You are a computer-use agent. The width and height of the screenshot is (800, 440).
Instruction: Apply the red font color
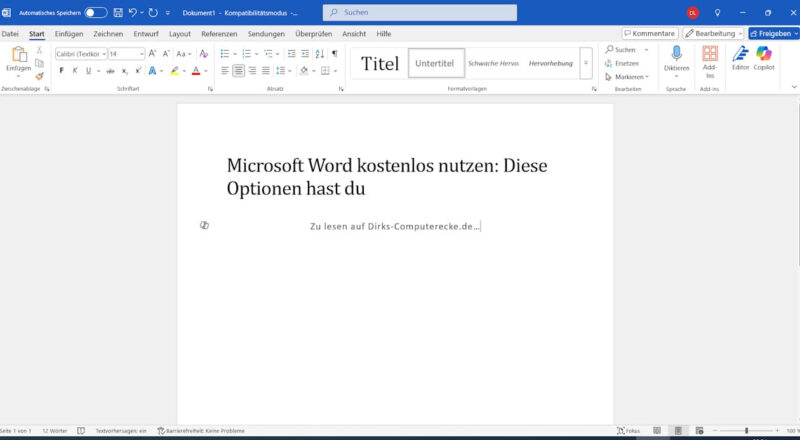tap(196, 70)
